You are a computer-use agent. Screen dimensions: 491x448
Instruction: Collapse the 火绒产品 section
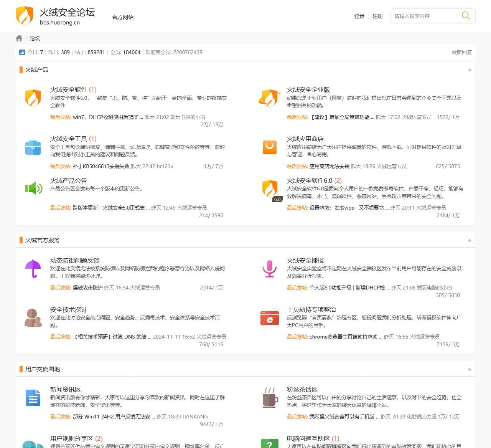[470, 69]
